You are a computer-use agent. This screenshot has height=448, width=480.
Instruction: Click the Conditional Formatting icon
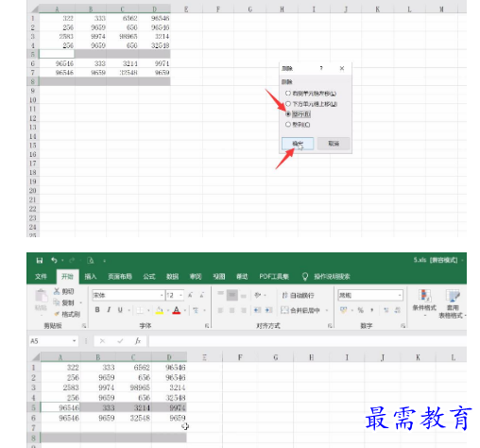pos(424,296)
